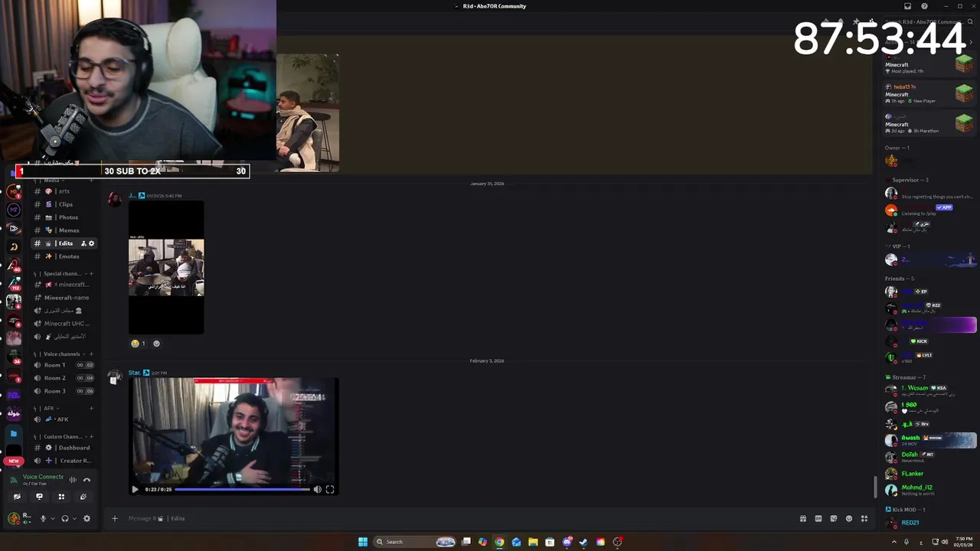Open Star's user profile name
Viewport: 980px width, 551px height.
[x=134, y=373]
